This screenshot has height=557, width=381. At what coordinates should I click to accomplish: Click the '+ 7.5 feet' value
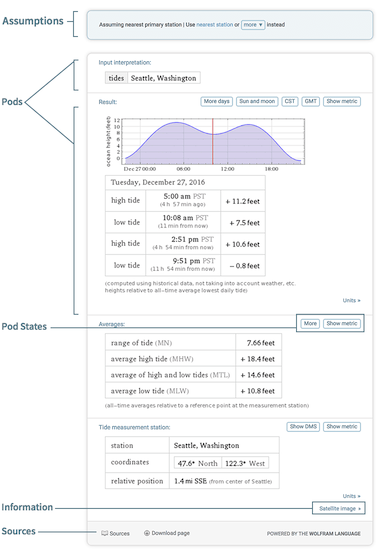click(x=245, y=223)
